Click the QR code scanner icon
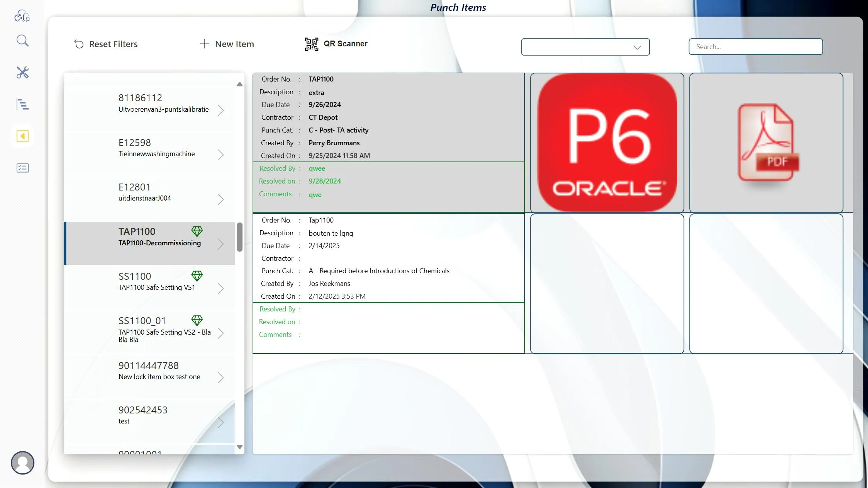The width and height of the screenshot is (868, 488). (x=311, y=44)
